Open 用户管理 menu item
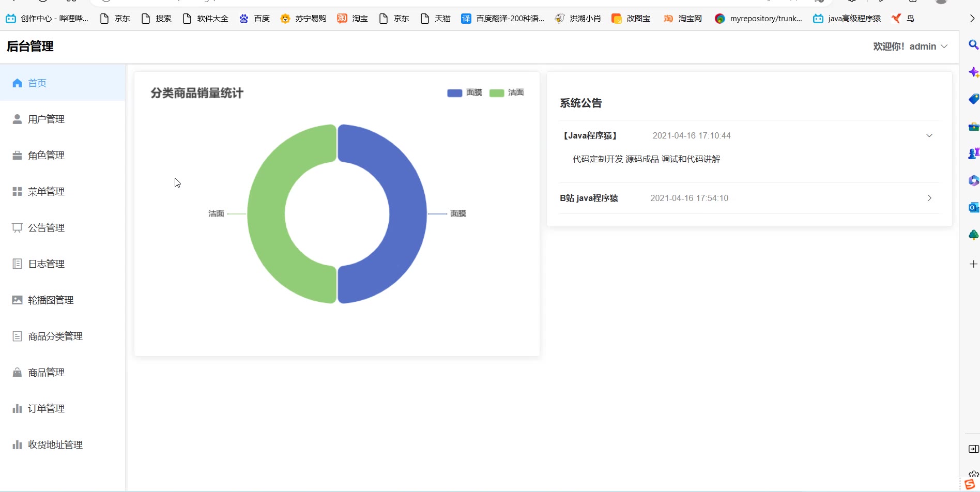Image resolution: width=980 pixels, height=492 pixels. point(63,119)
